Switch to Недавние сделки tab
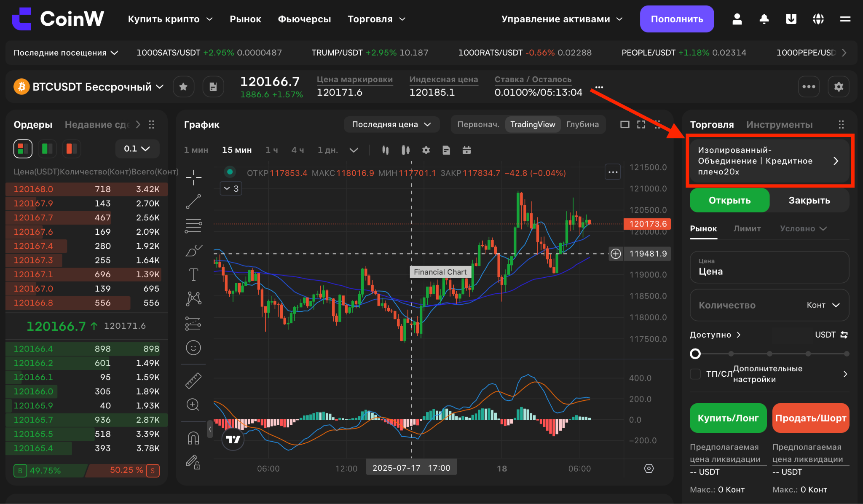863x504 pixels. (x=97, y=124)
